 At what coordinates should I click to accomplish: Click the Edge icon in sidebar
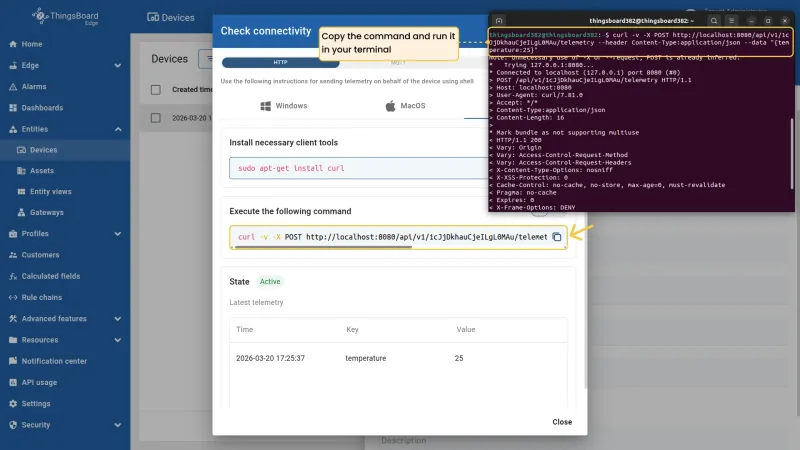[13, 65]
